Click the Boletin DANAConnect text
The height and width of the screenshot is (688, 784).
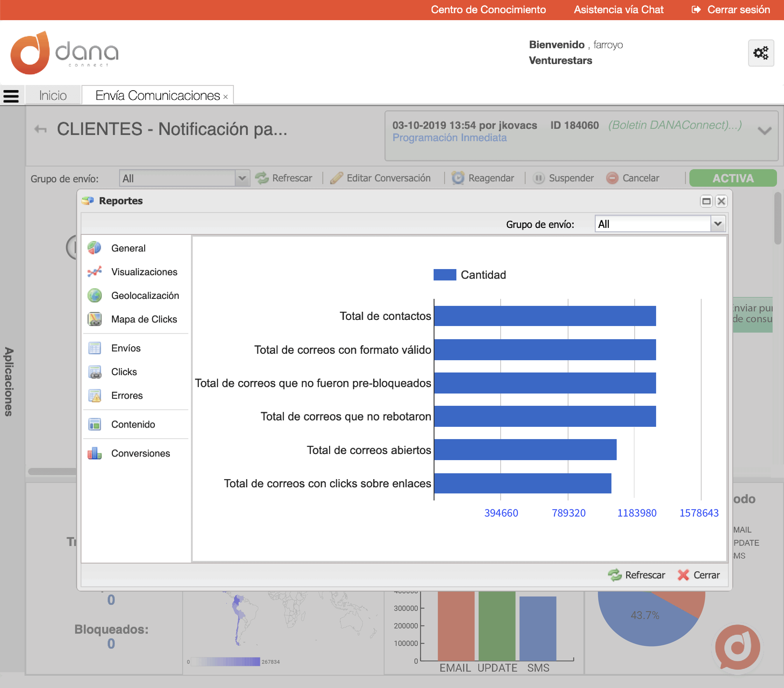tap(675, 125)
